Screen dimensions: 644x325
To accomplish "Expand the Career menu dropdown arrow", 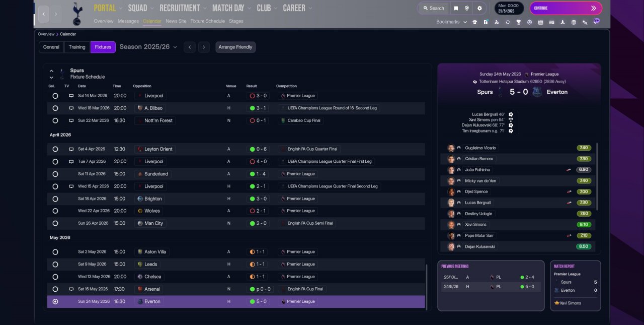I will (310, 9).
